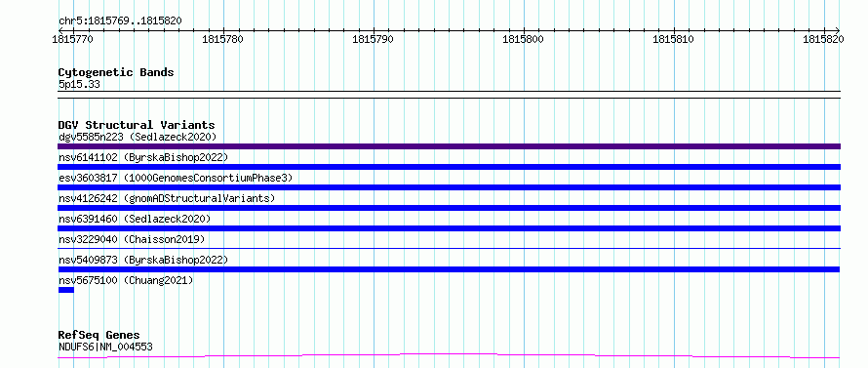
Task: Open the nsv6141102 (ByrskaBishop2022) label
Action: tap(142, 157)
